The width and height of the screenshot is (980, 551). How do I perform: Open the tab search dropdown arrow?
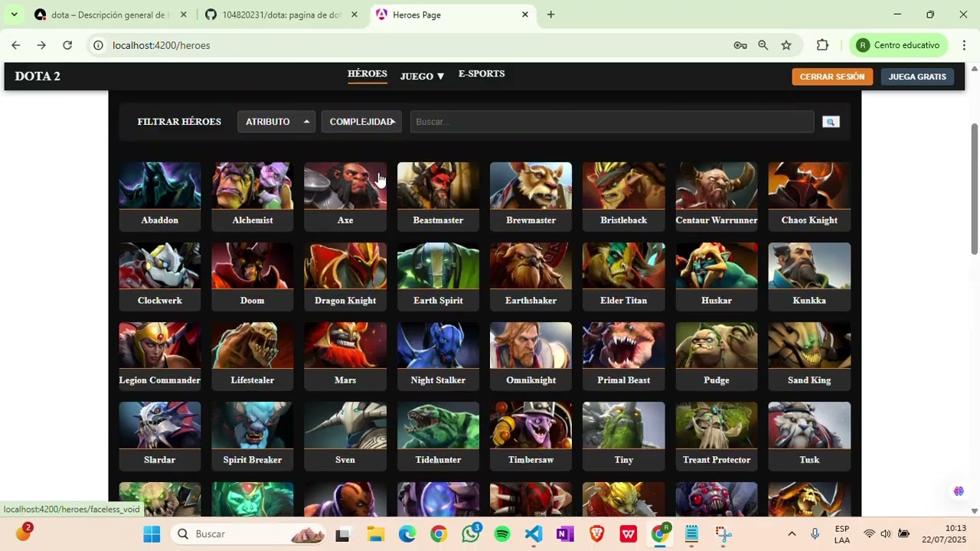coord(14,15)
